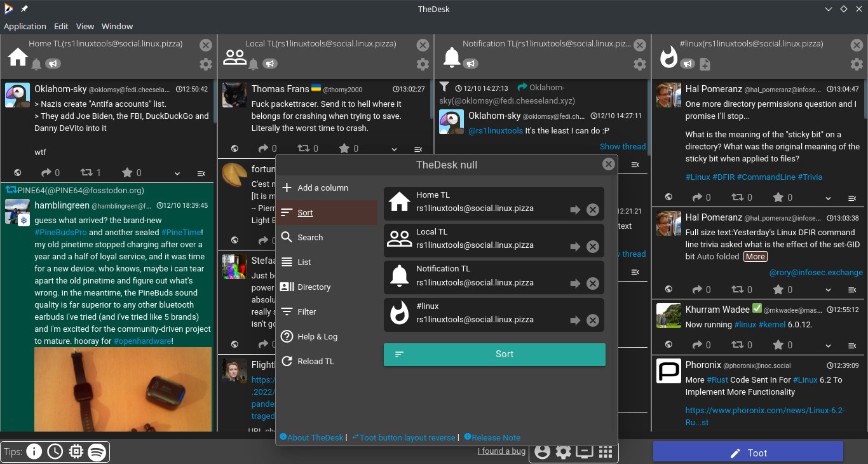Remove Local TL row in the sort list

pyautogui.click(x=593, y=247)
